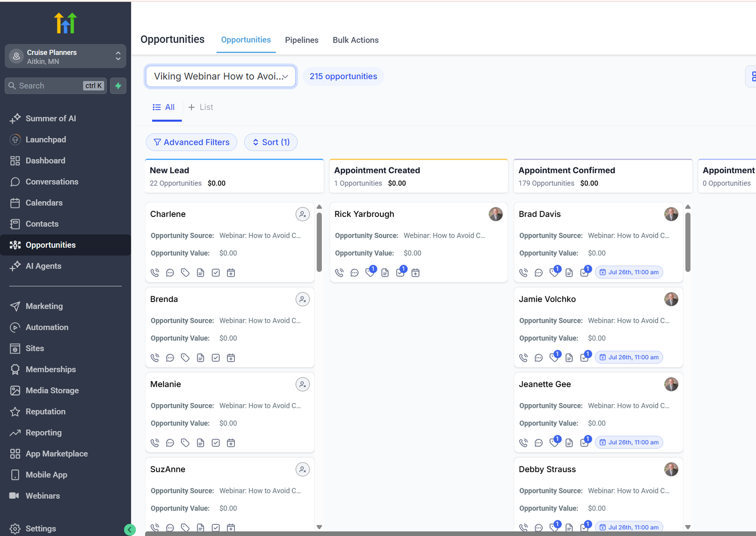Image resolution: width=756 pixels, height=536 pixels.
Task: Open Marketing in the sidebar
Action: tap(66, 306)
